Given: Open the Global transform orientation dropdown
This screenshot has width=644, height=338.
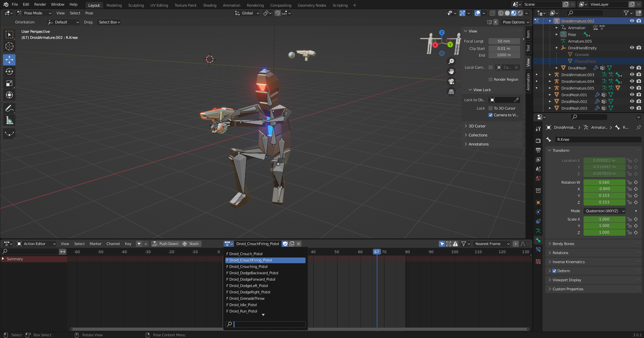Looking at the screenshot, I should point(247,13).
